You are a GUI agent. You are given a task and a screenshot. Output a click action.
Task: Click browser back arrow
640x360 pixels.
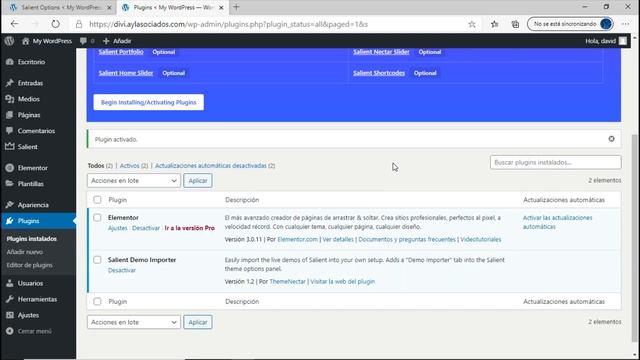15,24
